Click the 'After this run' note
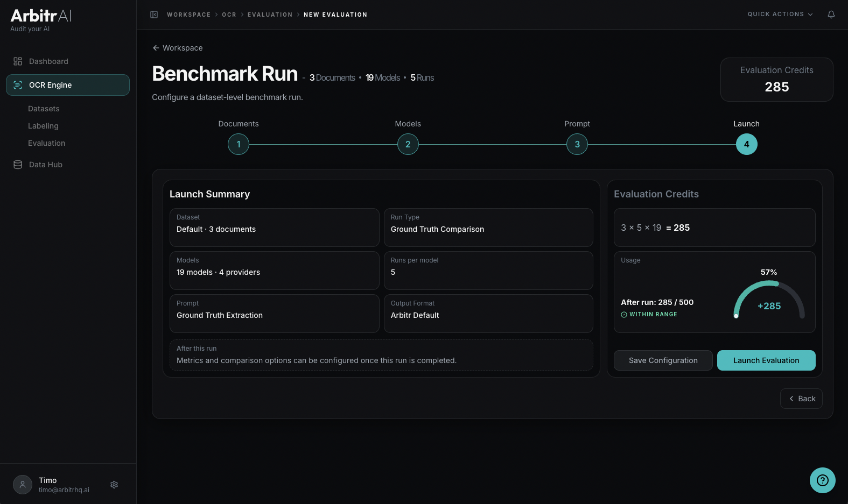Image resolution: width=848 pixels, height=504 pixels. coord(381,355)
